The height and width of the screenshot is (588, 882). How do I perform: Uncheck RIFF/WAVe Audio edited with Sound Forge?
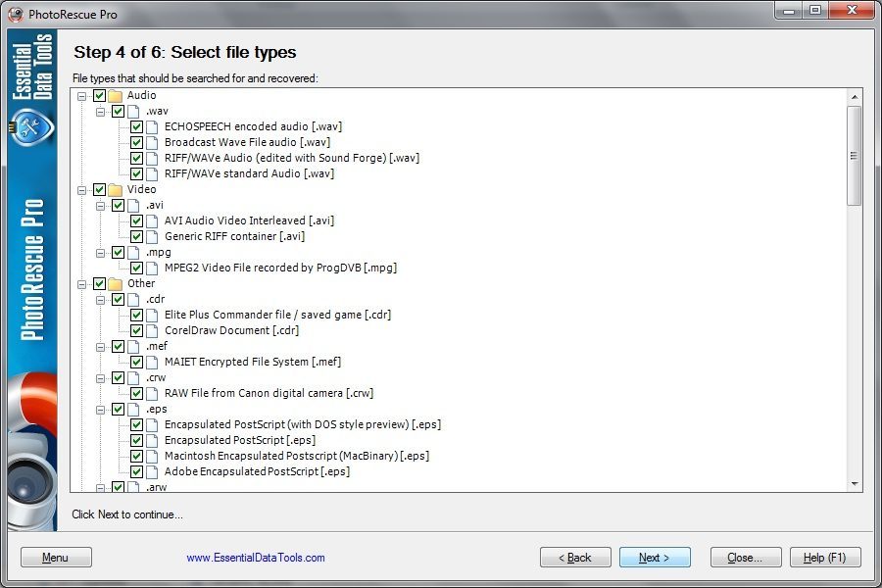pos(136,159)
